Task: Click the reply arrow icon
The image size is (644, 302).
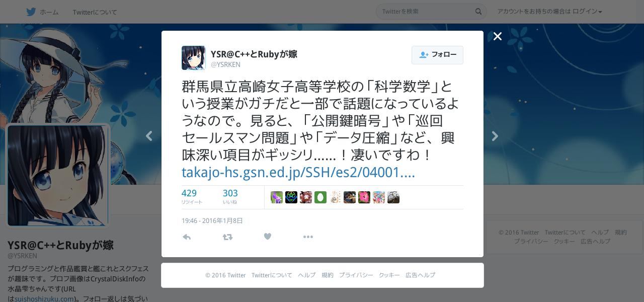Action: click(187, 237)
